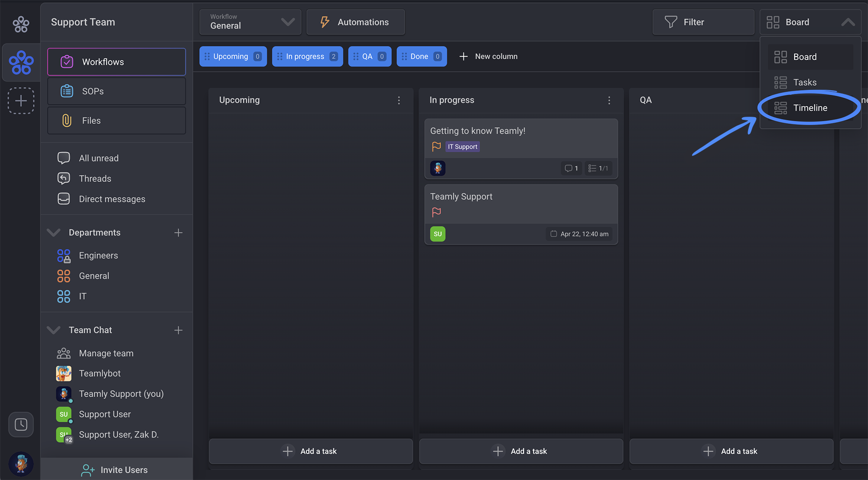Open group chat Support User, Zak D.
Viewport: 868px width, 480px height.
tap(118, 435)
